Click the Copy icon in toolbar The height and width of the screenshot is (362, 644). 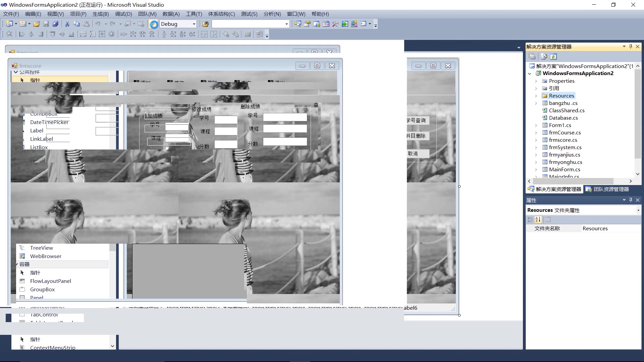(76, 24)
